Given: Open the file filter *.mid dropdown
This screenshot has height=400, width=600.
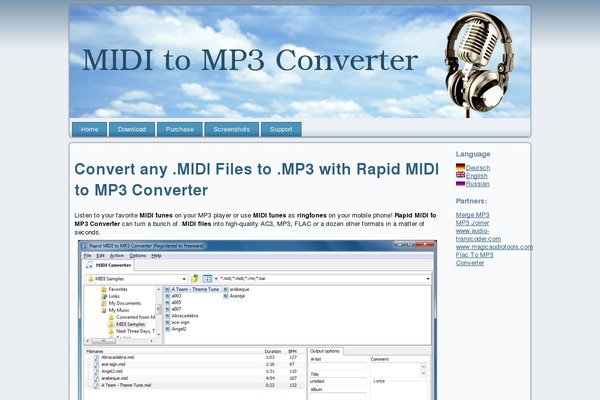Looking at the screenshot, I should coord(428,279).
